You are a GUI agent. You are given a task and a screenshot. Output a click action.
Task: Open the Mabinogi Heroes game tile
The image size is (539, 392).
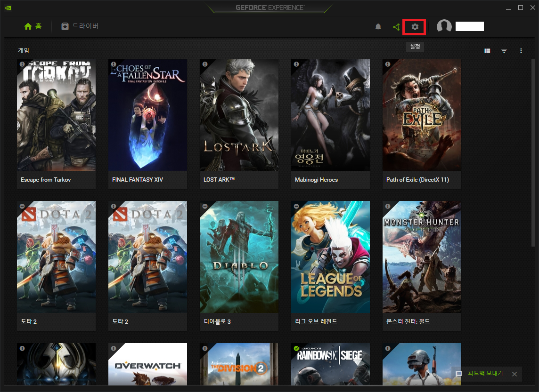[x=331, y=124]
